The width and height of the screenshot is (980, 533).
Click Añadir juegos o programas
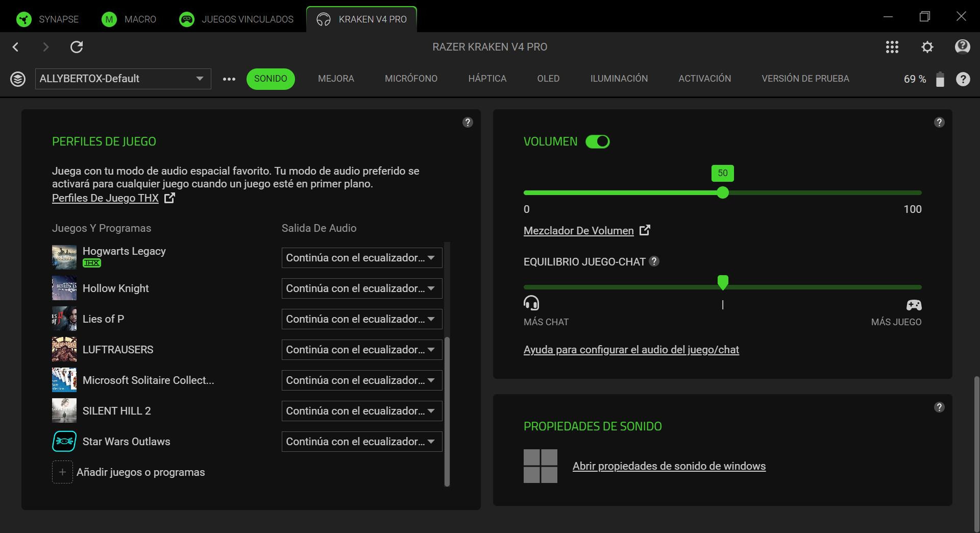coord(141,472)
